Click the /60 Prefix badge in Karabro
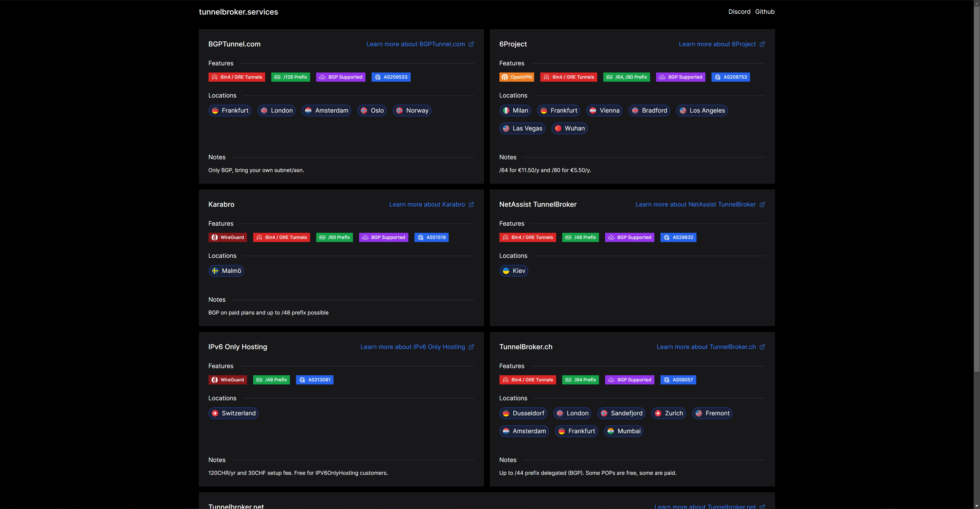 point(334,237)
